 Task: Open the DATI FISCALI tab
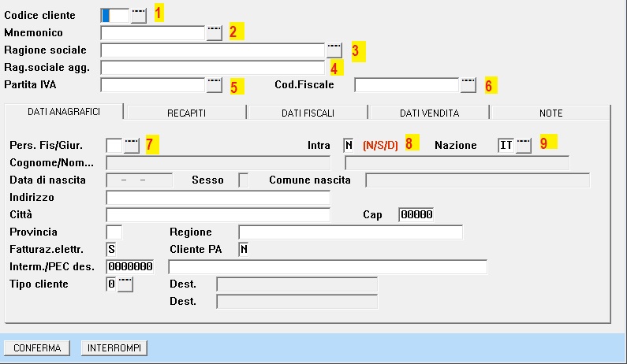308,113
